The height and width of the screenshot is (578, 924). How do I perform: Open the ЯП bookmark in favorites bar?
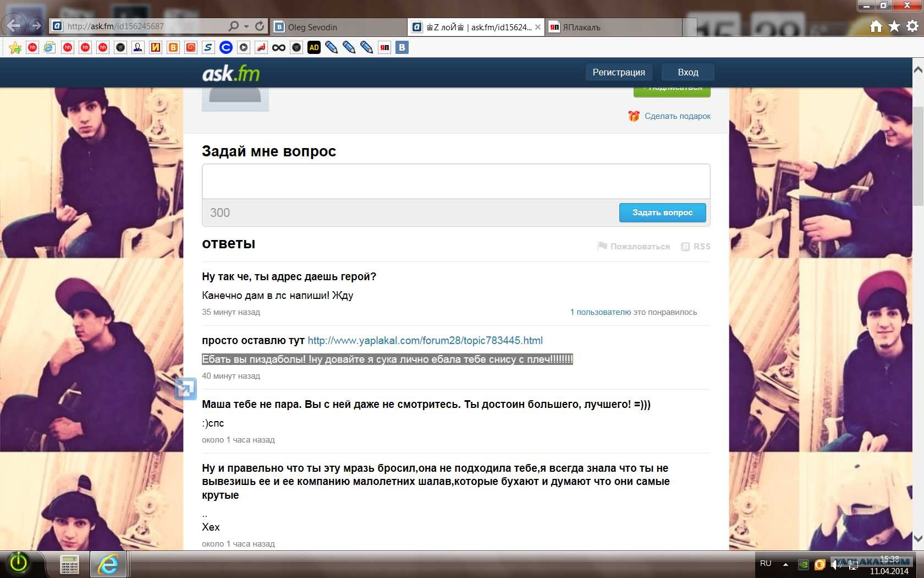pyautogui.click(x=384, y=47)
